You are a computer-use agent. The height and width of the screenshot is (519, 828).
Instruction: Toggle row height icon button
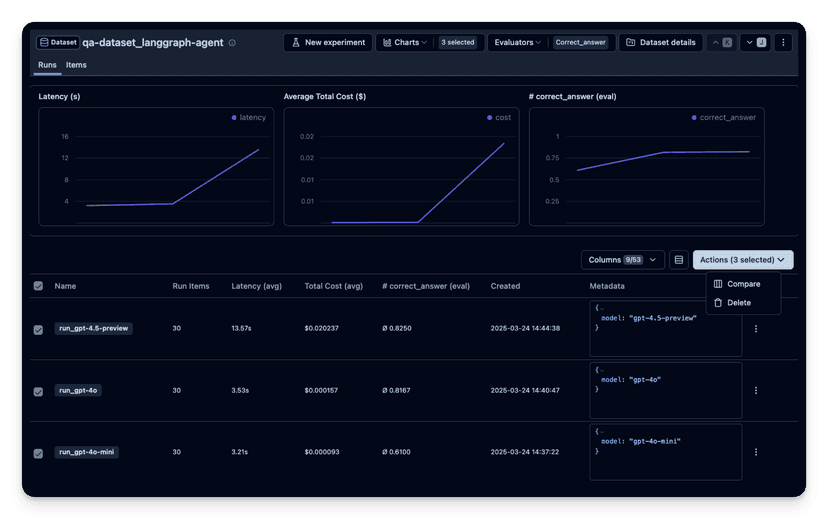679,260
